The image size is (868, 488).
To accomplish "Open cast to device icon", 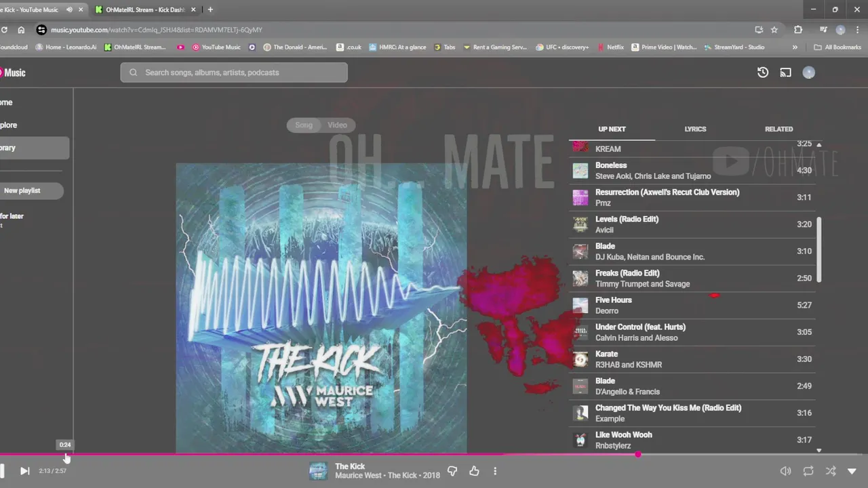I will tap(785, 73).
